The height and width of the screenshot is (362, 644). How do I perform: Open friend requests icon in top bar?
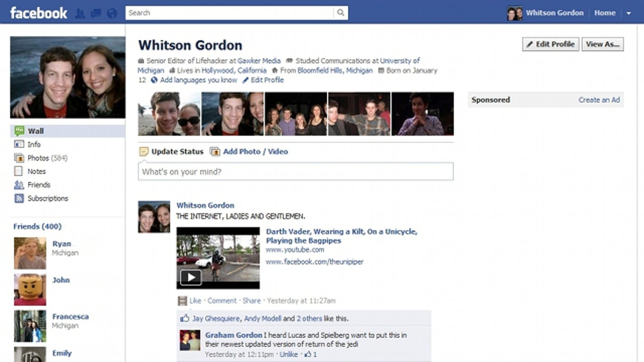click(80, 13)
